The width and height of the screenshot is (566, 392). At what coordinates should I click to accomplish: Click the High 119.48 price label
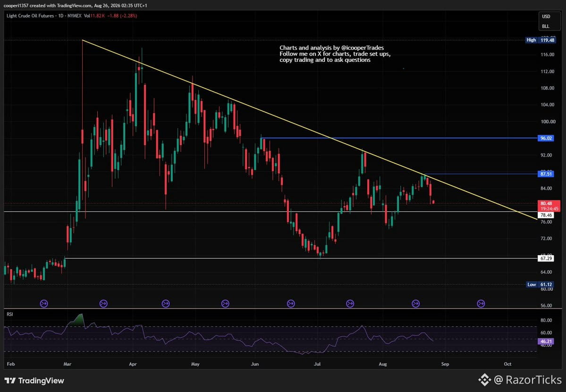pos(541,40)
